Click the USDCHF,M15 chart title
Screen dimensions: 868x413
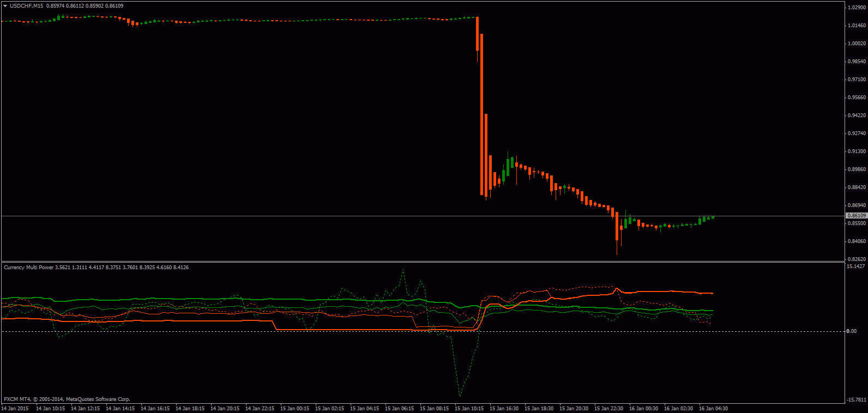point(27,6)
